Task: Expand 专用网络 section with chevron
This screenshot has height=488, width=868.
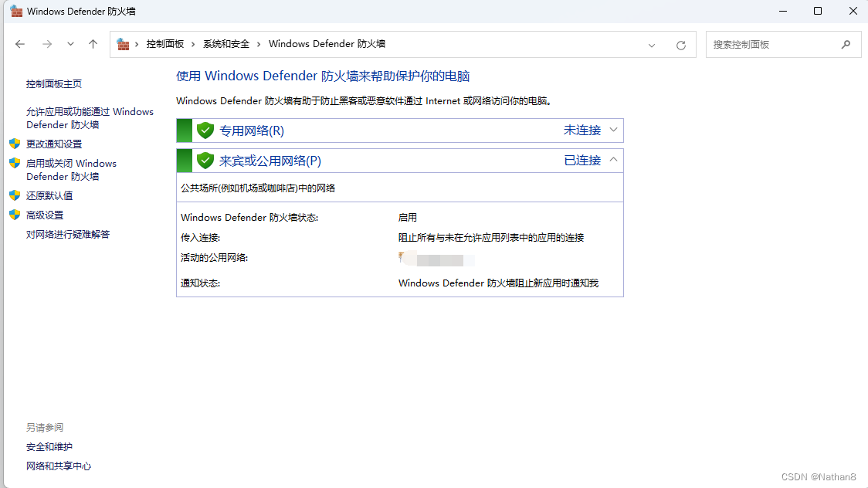Action: (613, 130)
